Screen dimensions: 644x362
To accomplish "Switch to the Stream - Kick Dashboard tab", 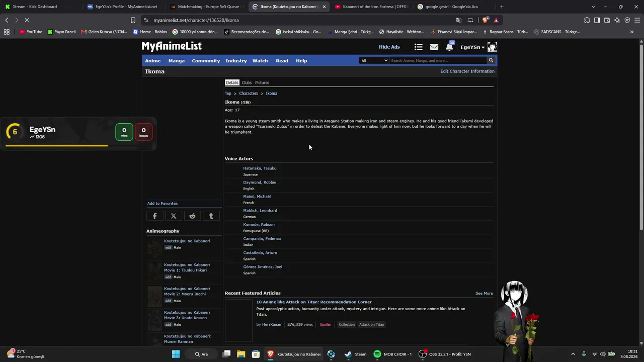I will 39,7.
